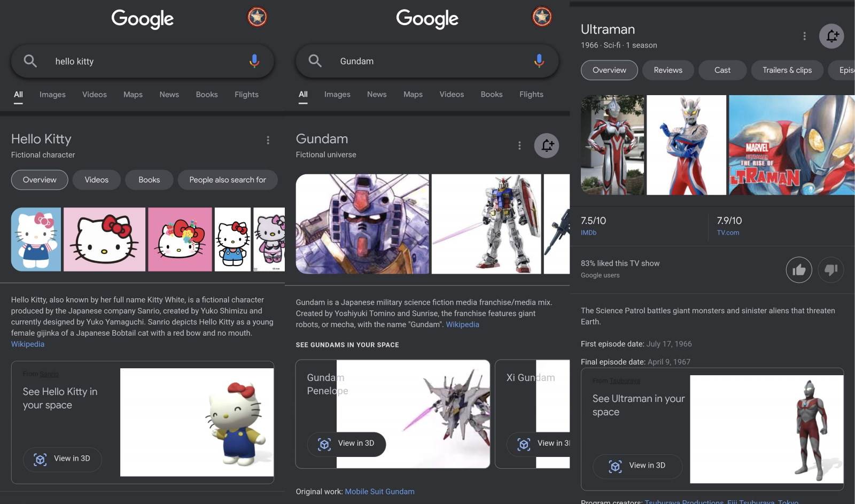Select Videos tab on Gundam search
Screen dimensions: 855x504
(x=452, y=94)
